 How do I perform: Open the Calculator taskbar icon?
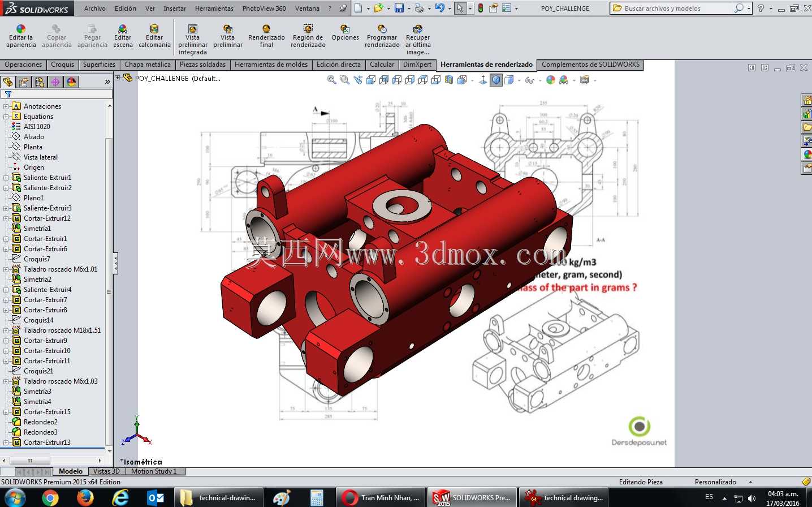click(317, 498)
